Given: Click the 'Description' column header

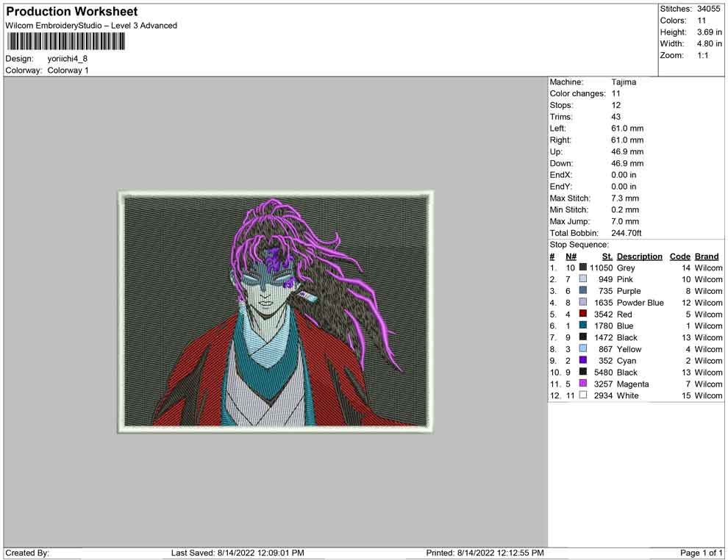Looking at the screenshot, I should click(x=639, y=256).
